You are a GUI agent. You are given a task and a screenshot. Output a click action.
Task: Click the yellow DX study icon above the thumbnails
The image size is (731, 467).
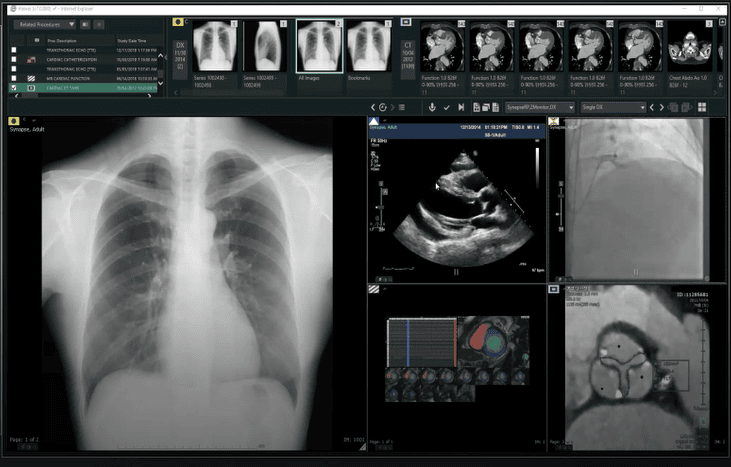click(x=178, y=22)
